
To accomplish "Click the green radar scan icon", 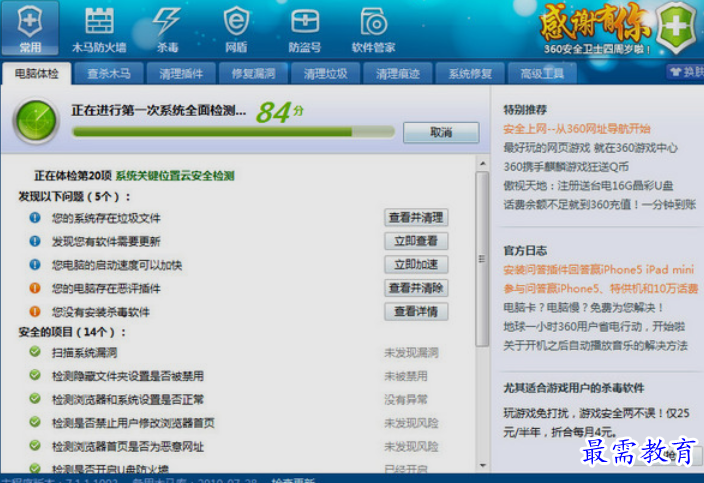I will (x=36, y=120).
